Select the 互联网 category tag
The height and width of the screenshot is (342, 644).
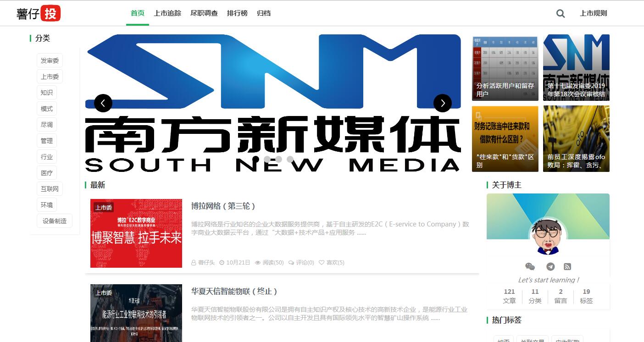[50, 189]
